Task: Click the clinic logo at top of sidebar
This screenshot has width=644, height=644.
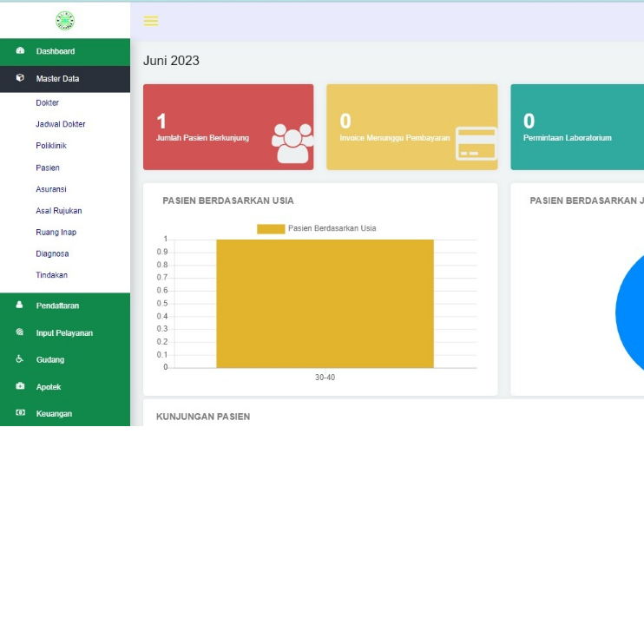Action: [x=65, y=20]
